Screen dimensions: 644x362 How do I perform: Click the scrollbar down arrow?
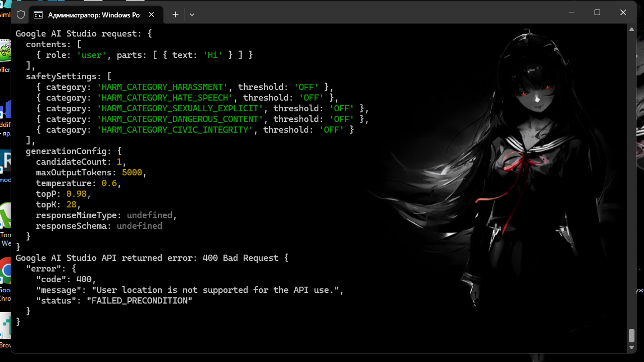click(632, 347)
